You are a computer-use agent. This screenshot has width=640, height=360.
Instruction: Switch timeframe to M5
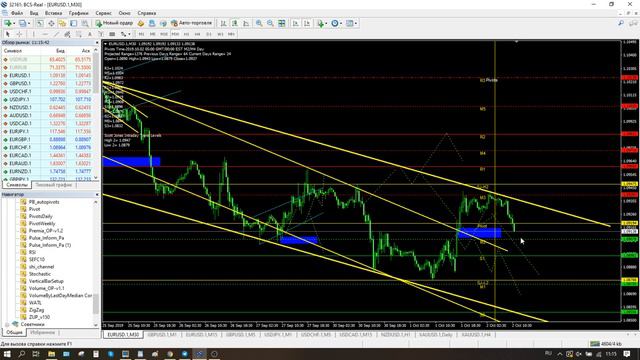(152, 34)
